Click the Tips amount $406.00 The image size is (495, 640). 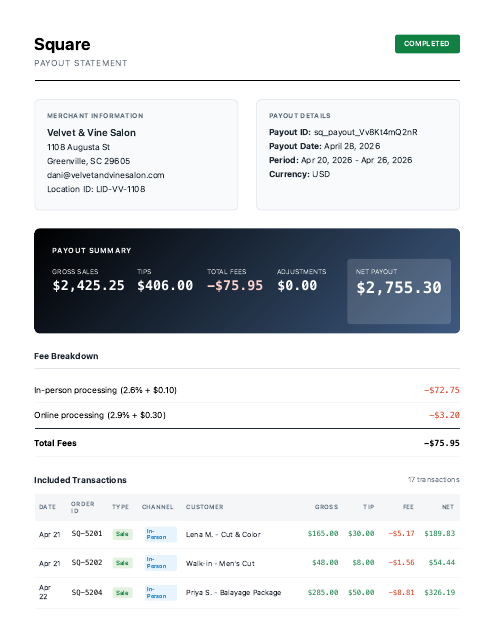point(165,285)
